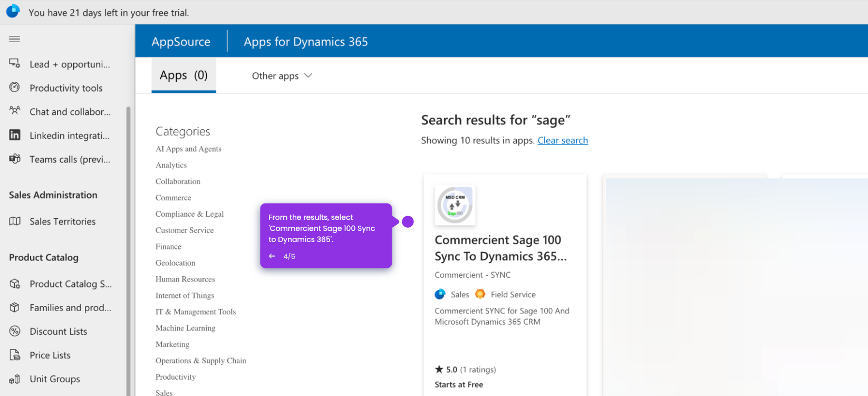Select the Apps (0) tab
The height and width of the screenshot is (396, 868).
pos(184,75)
